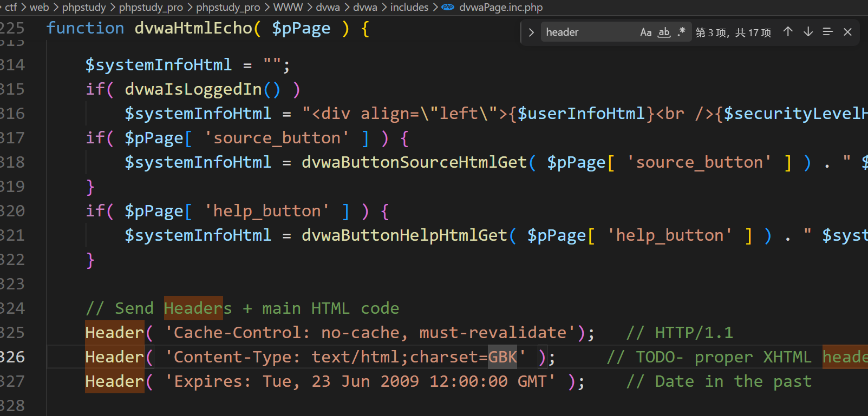Screen dimensions: 868x416
Task: Click '$userInfoHtml' variable on line 316
Action: tap(582, 114)
